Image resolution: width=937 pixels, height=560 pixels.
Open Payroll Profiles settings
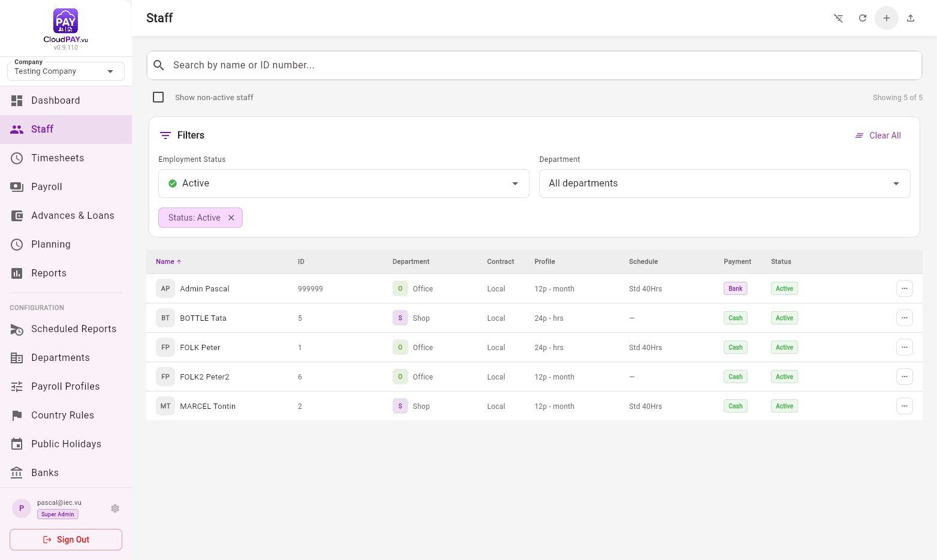[x=66, y=386]
